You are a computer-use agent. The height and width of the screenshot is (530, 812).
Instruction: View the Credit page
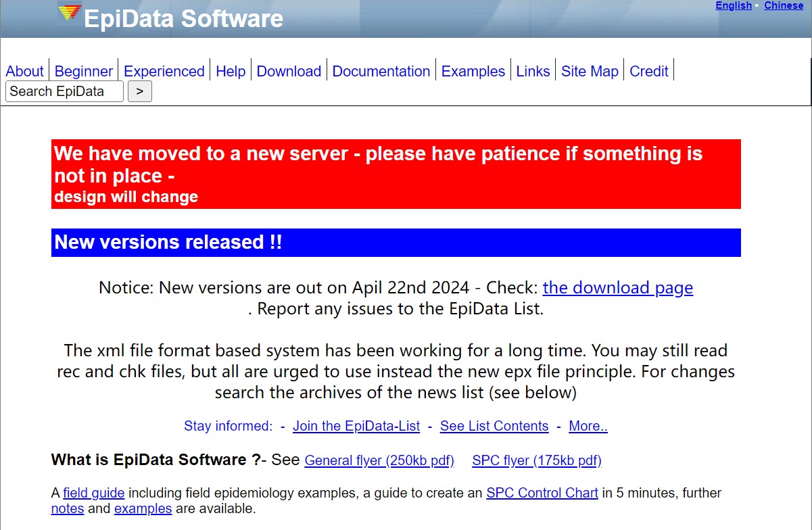point(648,72)
